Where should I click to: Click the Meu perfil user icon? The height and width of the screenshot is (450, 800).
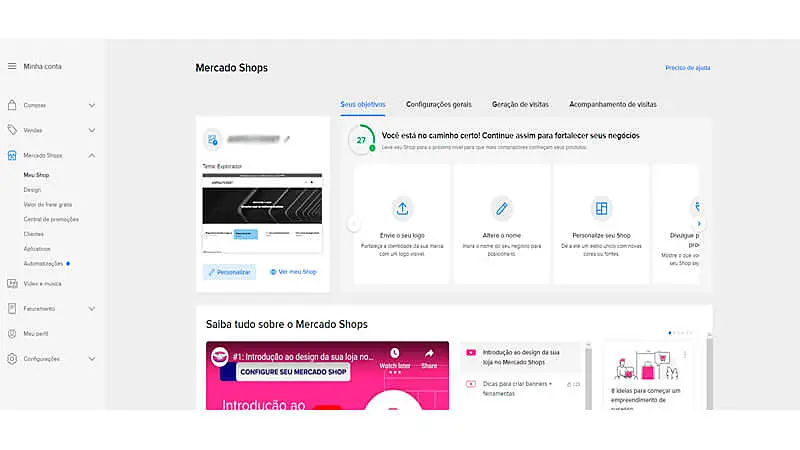click(12, 334)
